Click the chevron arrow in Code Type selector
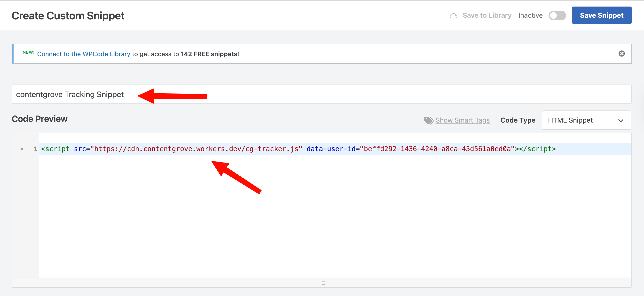 620,121
